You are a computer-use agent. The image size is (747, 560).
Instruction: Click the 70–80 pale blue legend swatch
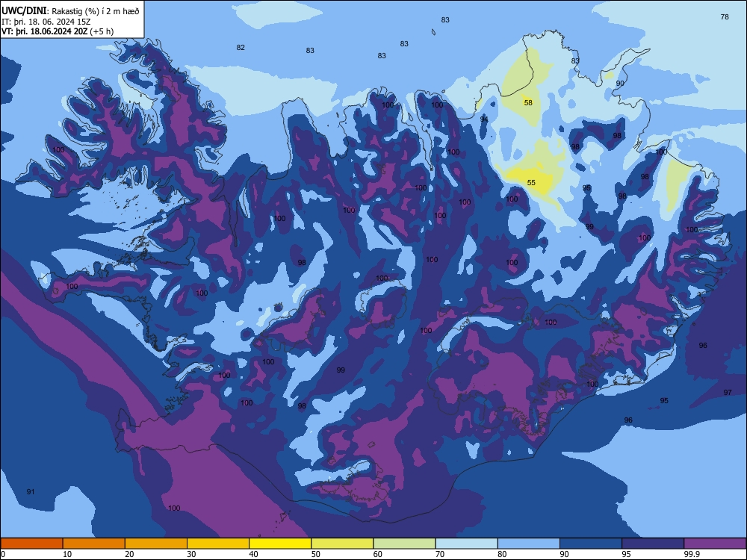466,544
